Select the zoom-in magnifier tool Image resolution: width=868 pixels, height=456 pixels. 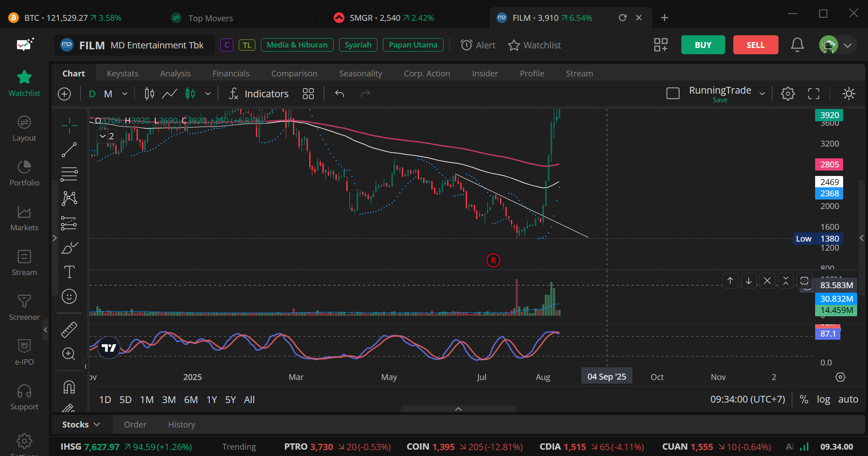point(69,353)
